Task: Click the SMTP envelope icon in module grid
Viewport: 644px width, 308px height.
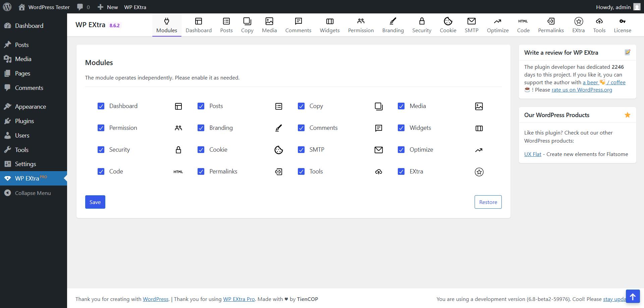Action: coord(378,150)
